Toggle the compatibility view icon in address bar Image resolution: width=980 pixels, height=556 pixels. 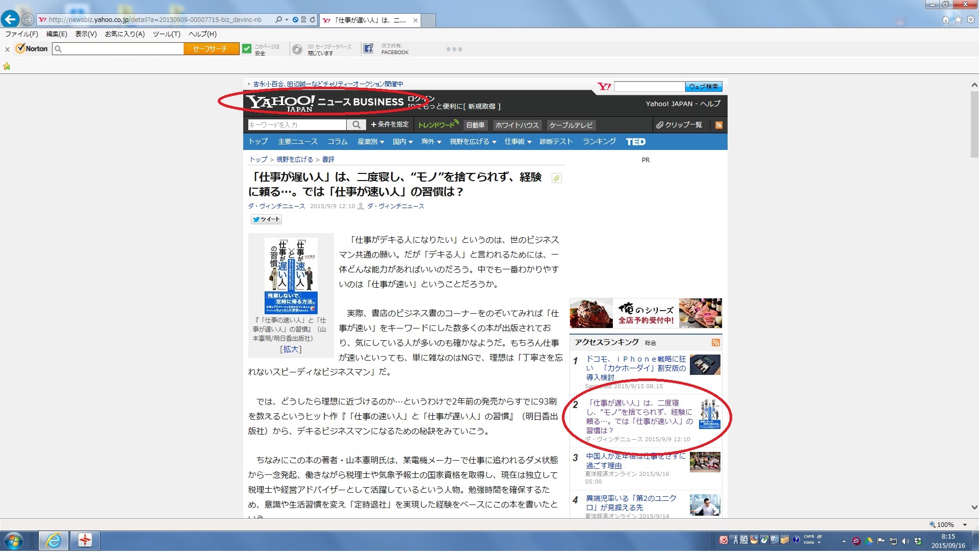pyautogui.click(x=304, y=20)
